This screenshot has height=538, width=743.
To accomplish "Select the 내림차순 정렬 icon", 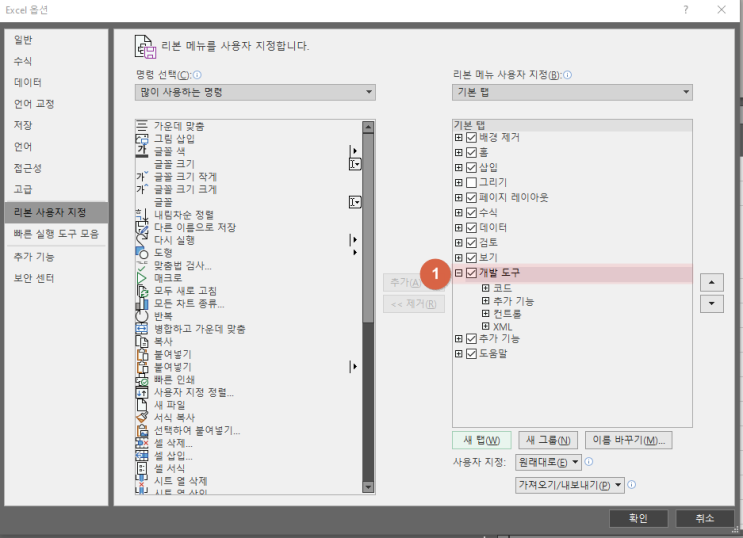I will point(142,215).
